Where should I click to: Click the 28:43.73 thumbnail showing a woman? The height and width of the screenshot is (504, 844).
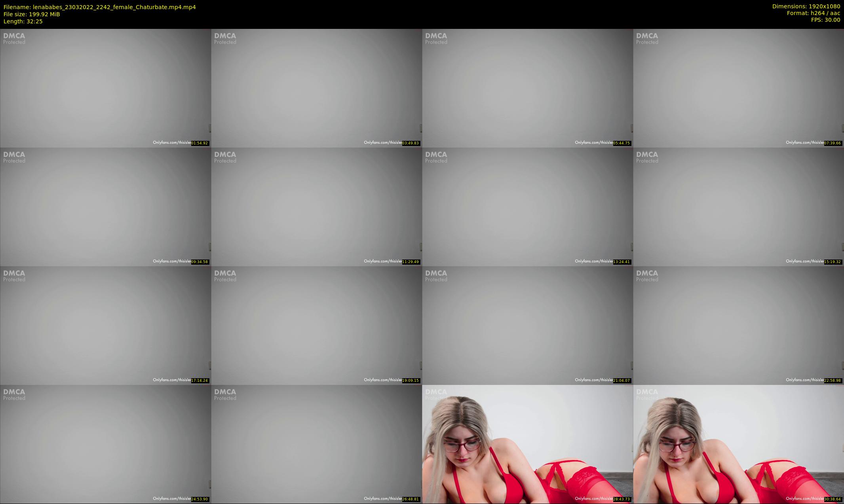click(527, 444)
